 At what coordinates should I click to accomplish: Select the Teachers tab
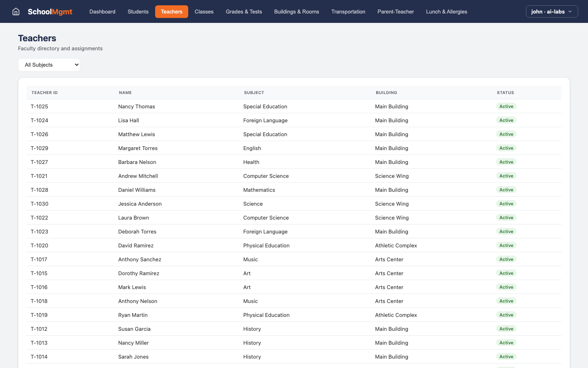tap(171, 11)
